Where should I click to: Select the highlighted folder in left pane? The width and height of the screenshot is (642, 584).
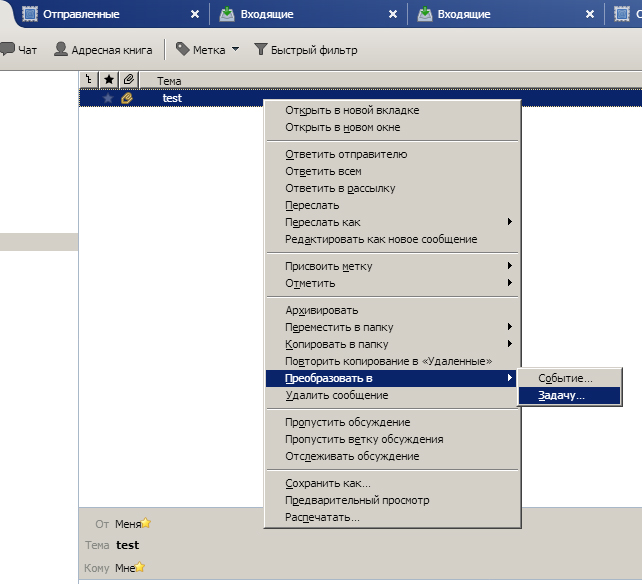[39, 242]
